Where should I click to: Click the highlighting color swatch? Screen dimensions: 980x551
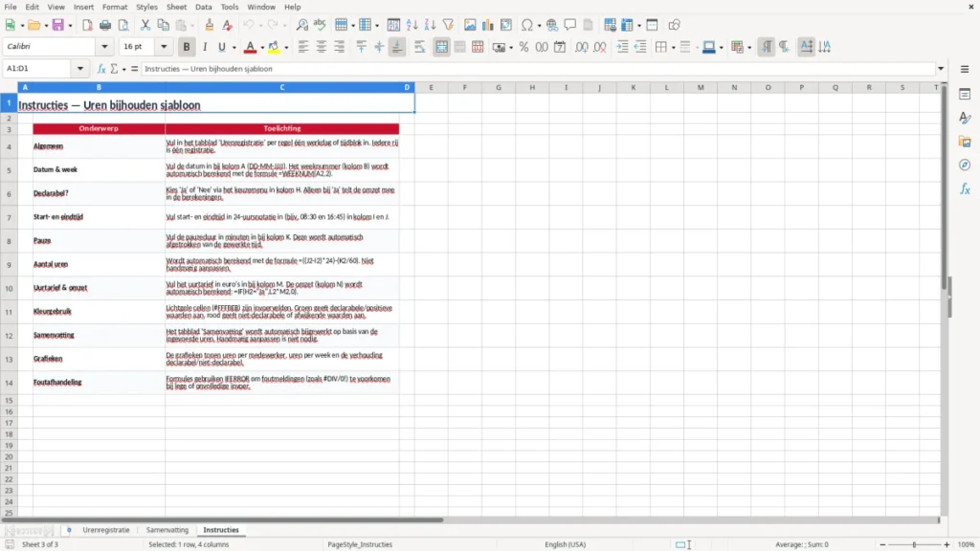pyautogui.click(x=274, y=47)
